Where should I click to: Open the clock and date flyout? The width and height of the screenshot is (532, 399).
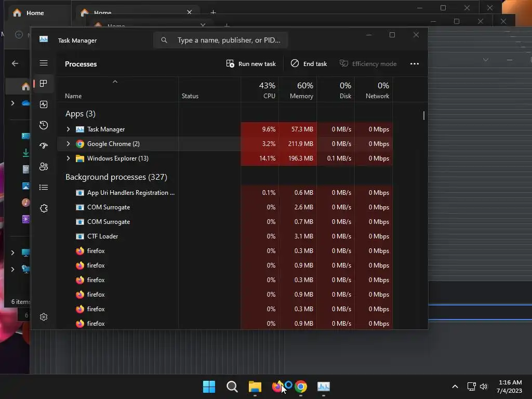point(509,387)
